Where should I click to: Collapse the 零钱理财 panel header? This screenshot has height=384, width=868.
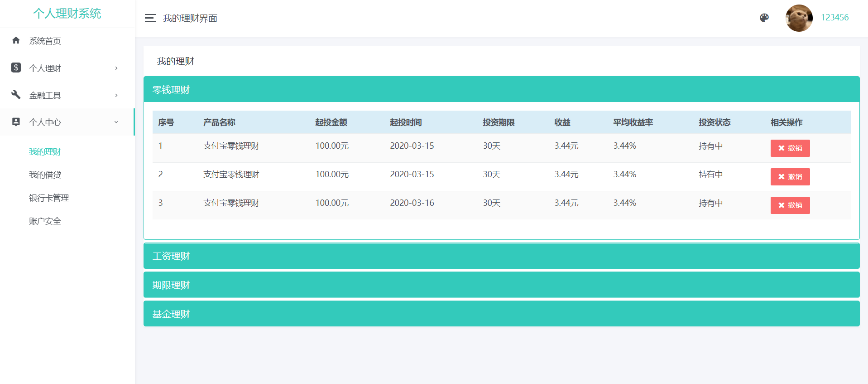click(501, 89)
